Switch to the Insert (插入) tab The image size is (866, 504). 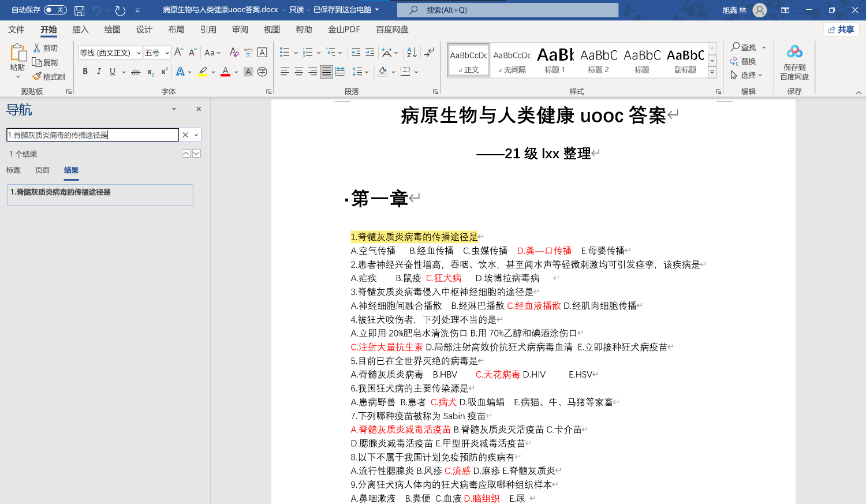pyautogui.click(x=80, y=29)
